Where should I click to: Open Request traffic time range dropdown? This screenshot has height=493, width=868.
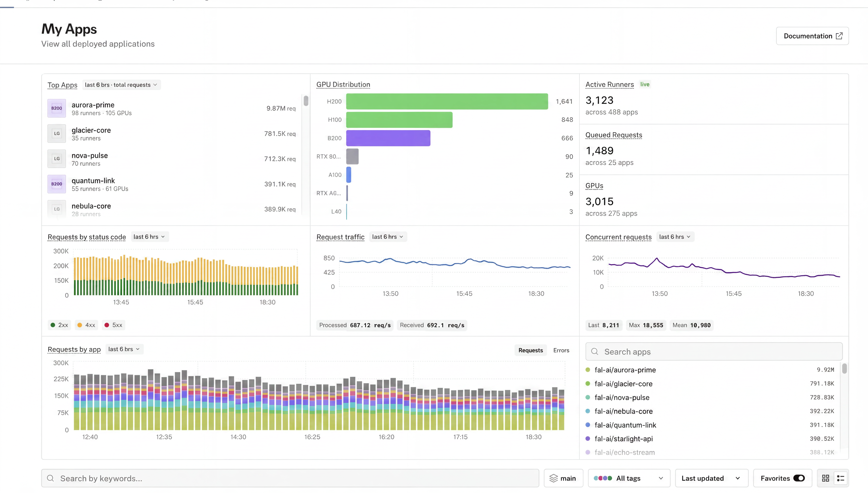(388, 237)
